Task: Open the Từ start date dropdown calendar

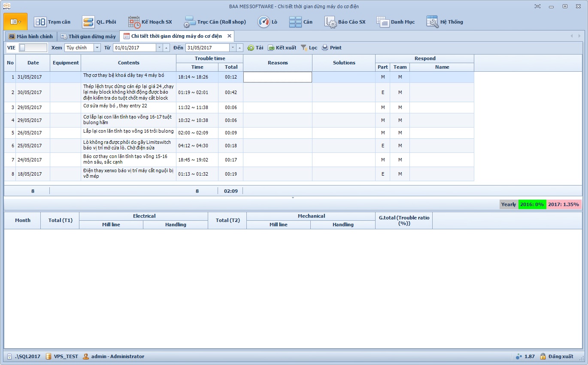Action: (x=159, y=48)
